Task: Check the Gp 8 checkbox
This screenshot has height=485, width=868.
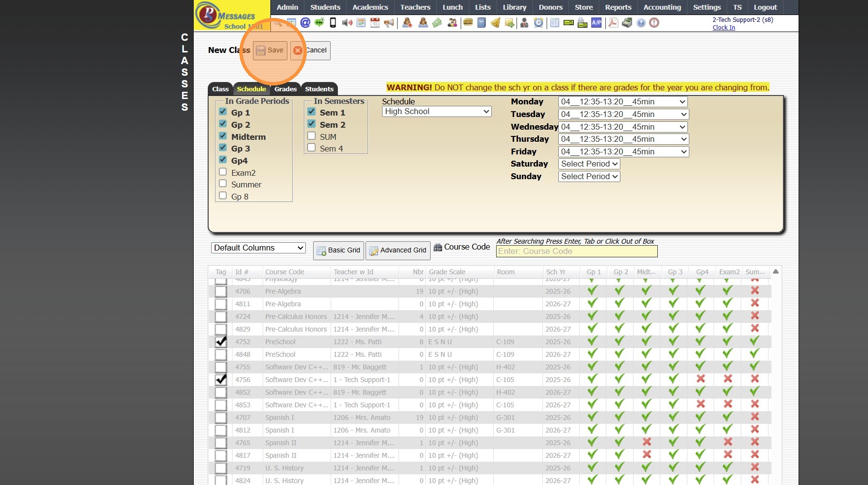Action: point(223,196)
